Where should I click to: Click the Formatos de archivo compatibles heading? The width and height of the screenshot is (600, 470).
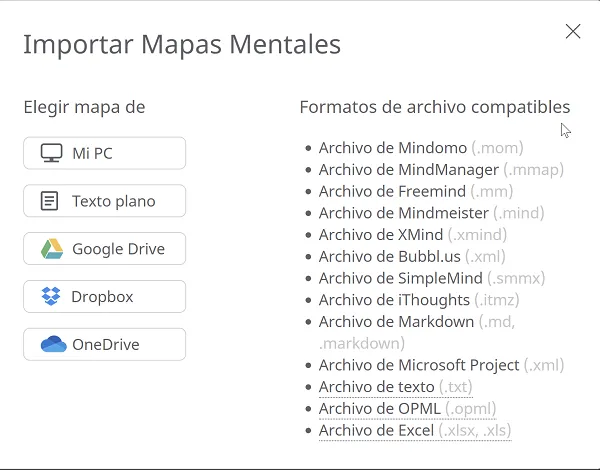[x=435, y=107]
